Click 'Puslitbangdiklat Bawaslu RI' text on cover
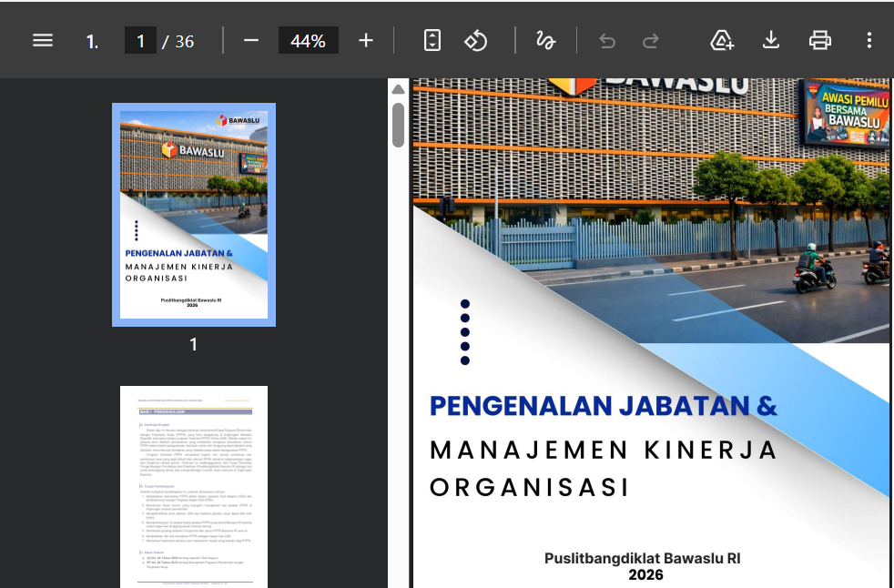Image resolution: width=894 pixels, height=588 pixels. coord(643,558)
